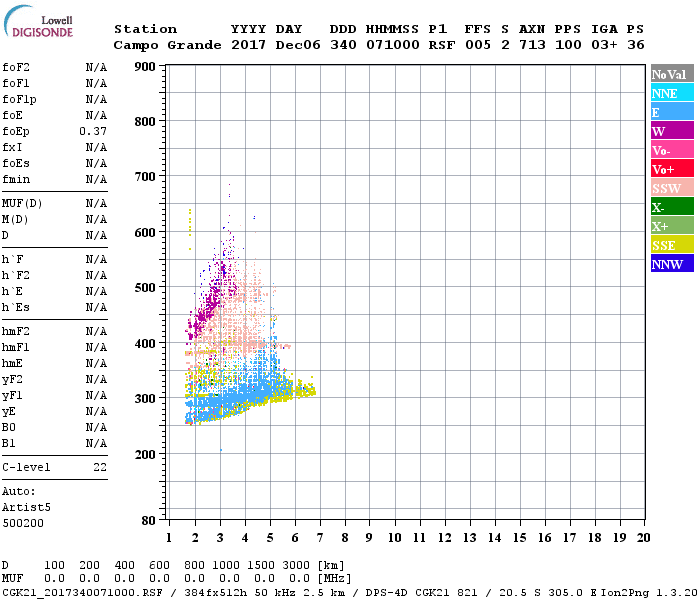Select the X- dark green legend swatch

[672, 207]
